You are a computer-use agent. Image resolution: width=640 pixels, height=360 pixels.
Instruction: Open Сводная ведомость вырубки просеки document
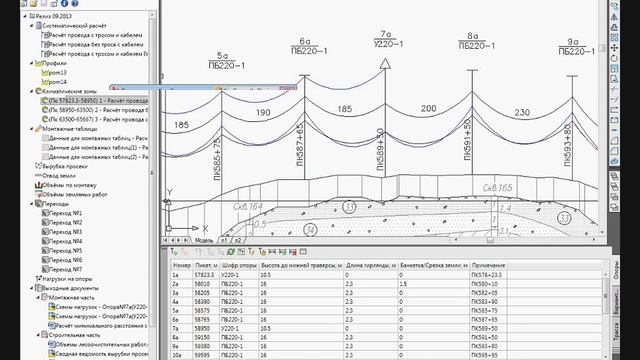point(98,354)
